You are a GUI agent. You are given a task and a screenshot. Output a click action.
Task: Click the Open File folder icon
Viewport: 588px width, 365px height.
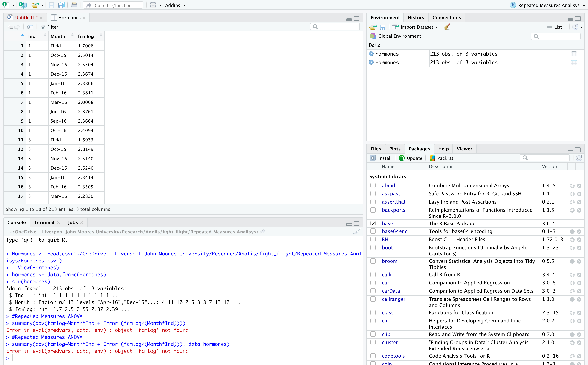[35, 5]
